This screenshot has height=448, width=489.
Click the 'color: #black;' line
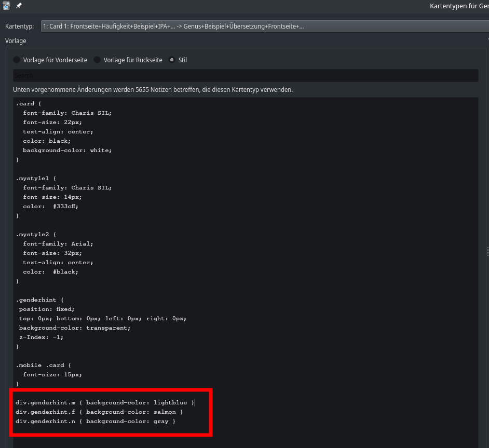(x=50, y=272)
